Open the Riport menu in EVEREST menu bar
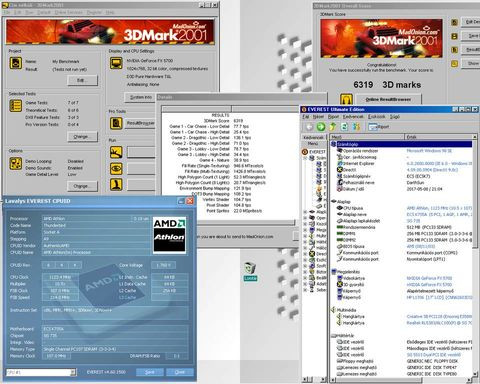 333,117
